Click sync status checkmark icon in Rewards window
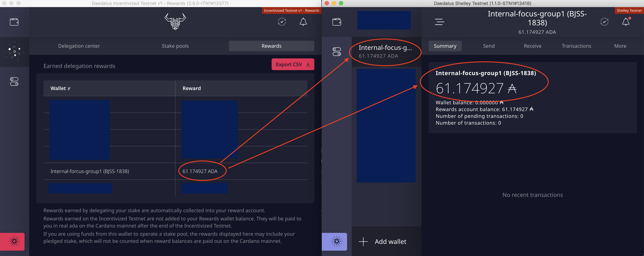This screenshot has width=644, height=256. pyautogui.click(x=282, y=22)
